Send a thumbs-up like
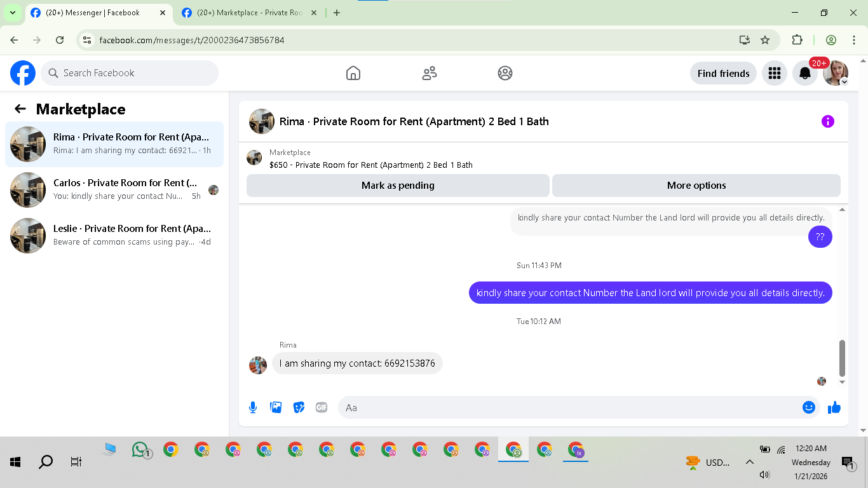This screenshot has width=868, height=488. (x=834, y=407)
